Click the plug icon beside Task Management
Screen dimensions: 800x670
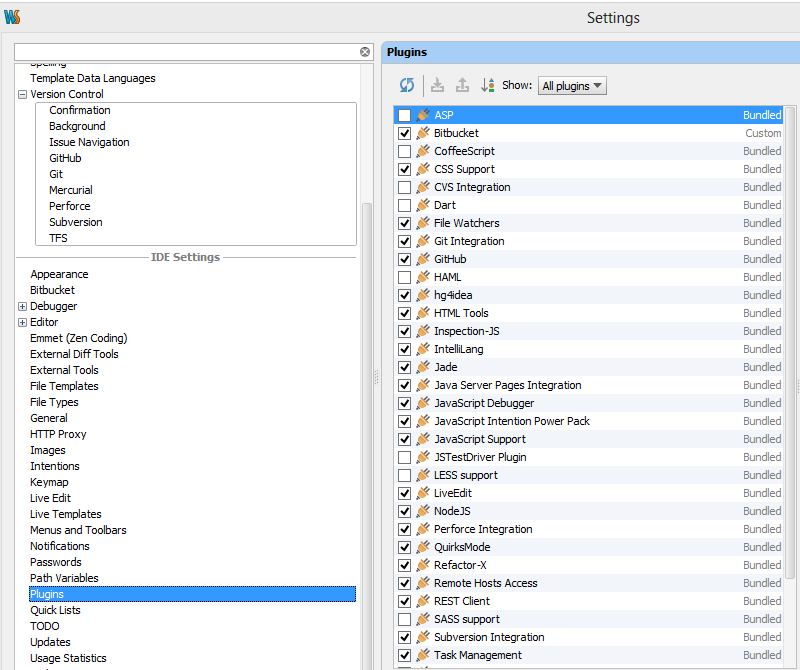[x=423, y=655]
